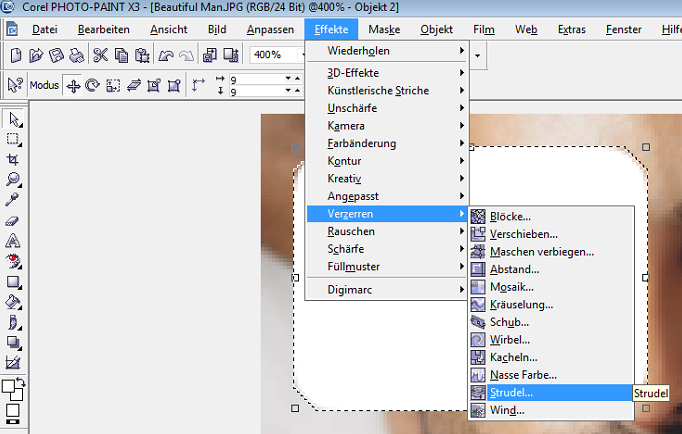Open the Datei menu
Image resolution: width=682 pixels, height=434 pixels.
point(44,30)
